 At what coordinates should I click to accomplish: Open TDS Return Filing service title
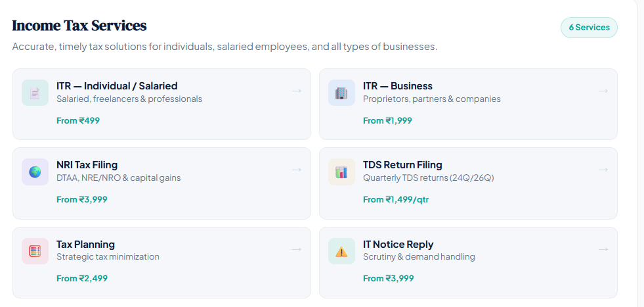pos(402,165)
